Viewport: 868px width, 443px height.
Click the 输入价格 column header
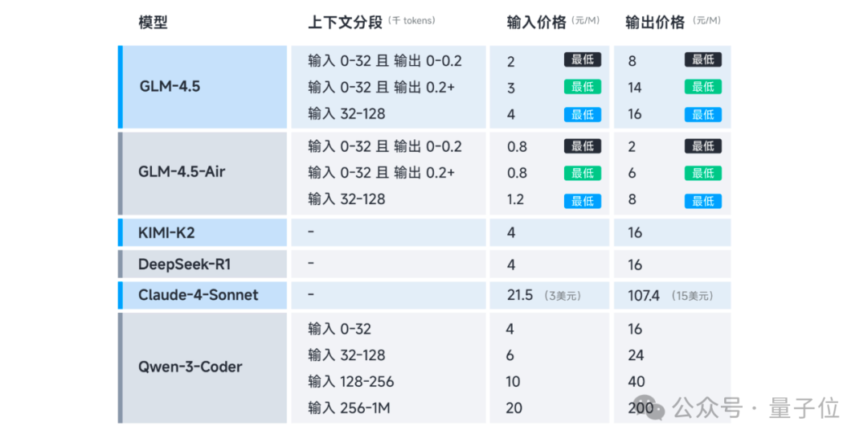[x=536, y=23]
